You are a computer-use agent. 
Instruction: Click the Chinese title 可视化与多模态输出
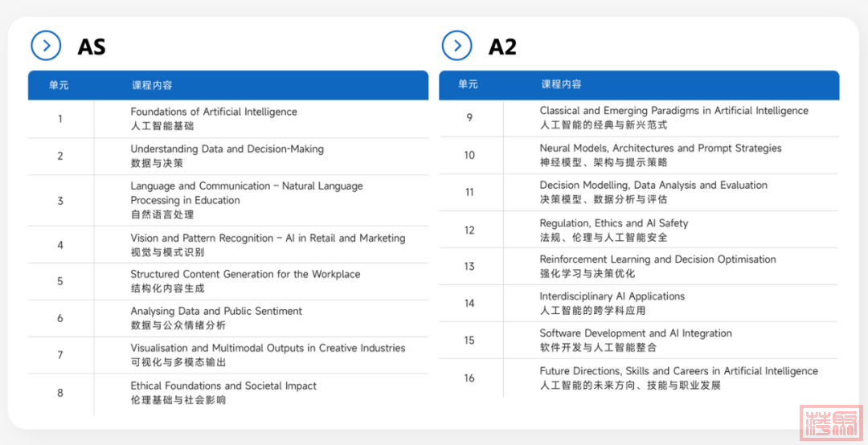click(178, 362)
